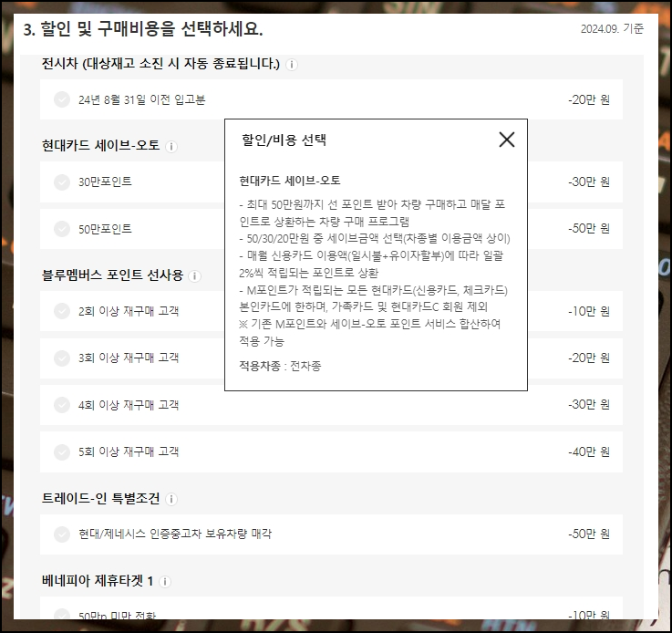Click the 3. 할인 및 구매비용을 선택하세요. heading
The height and width of the screenshot is (633, 672).
pos(143,29)
